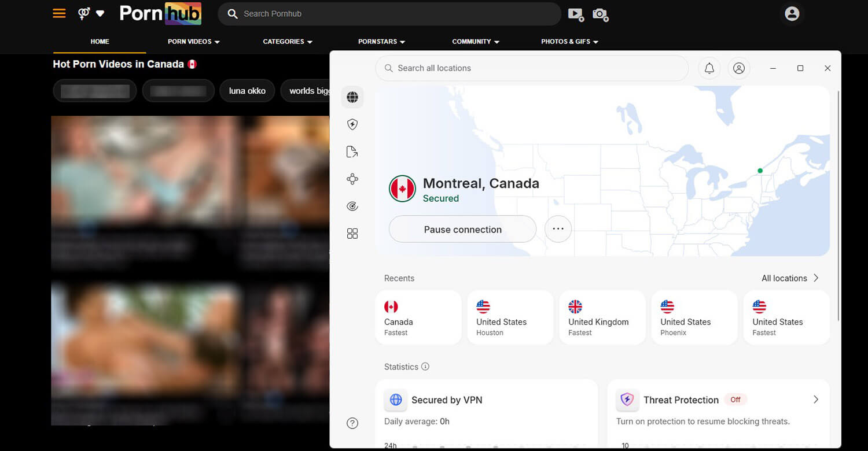The image size is (868, 451).
Task: Click the magnifier icon in the site search bar
Action: [233, 14]
